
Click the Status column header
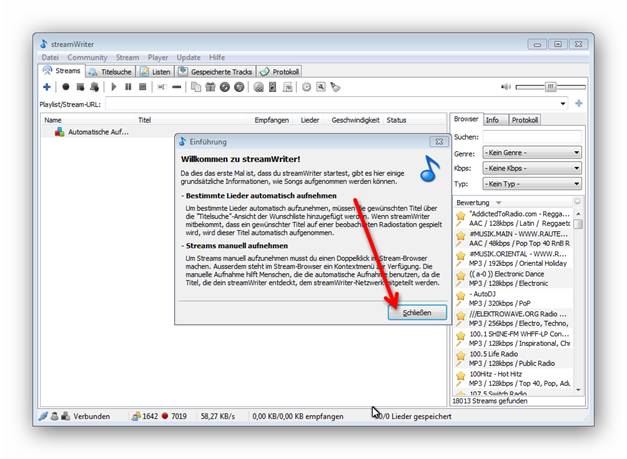396,120
